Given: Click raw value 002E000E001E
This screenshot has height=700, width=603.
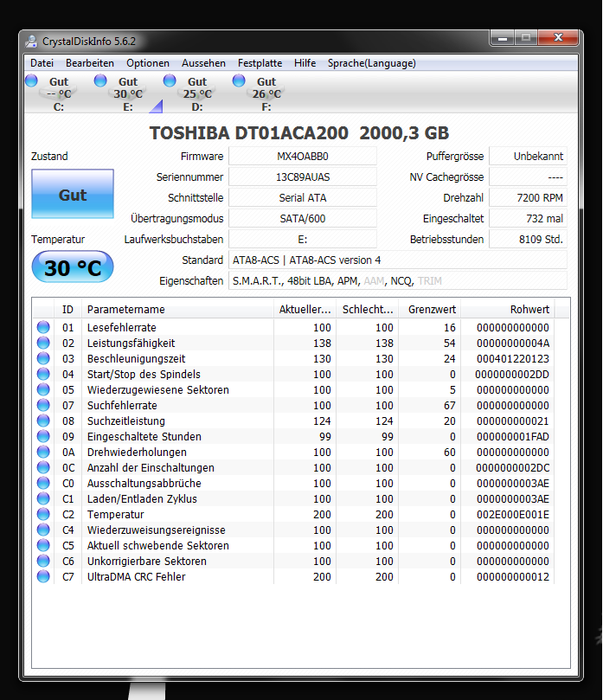Looking at the screenshot, I should pyautogui.click(x=513, y=515).
